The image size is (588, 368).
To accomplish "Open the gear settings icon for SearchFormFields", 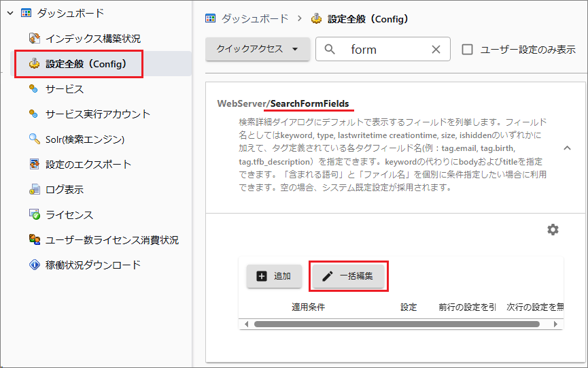I will 553,230.
